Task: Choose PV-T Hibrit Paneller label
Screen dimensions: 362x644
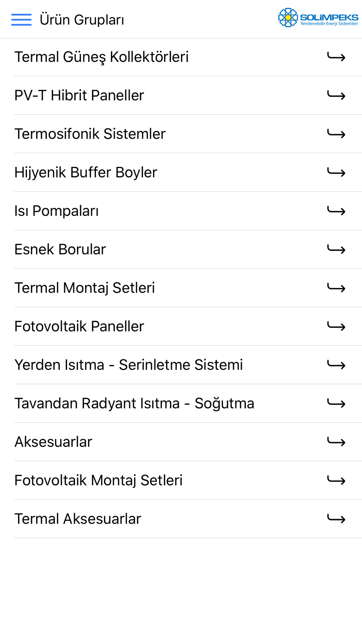Action: 79,95
